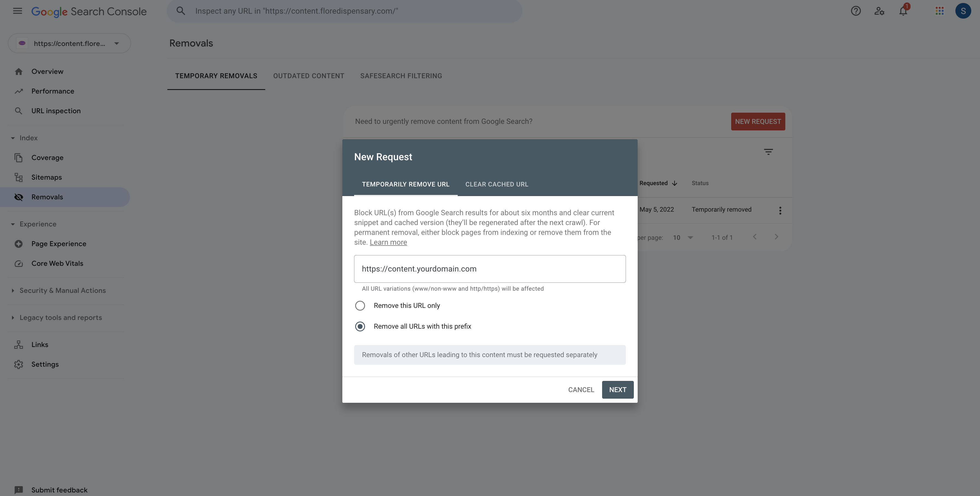Select Remove all URLs with this prefix
Image resolution: width=980 pixels, height=496 pixels.
click(x=360, y=326)
